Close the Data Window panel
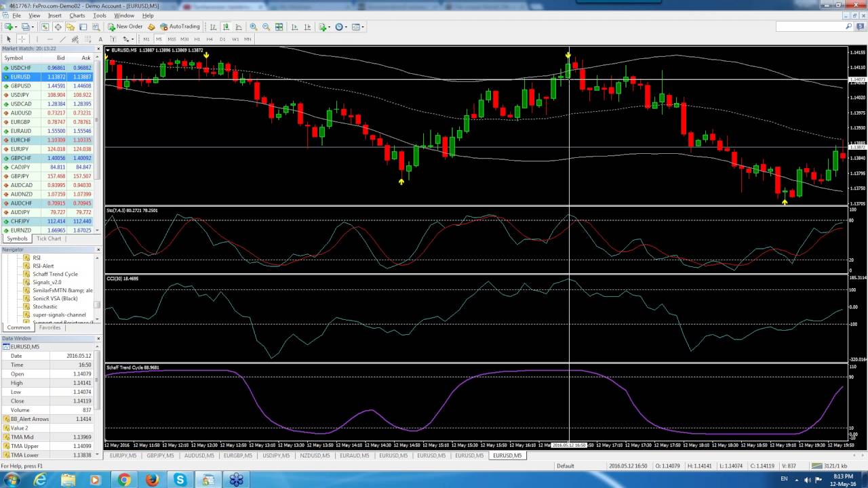 click(x=98, y=338)
